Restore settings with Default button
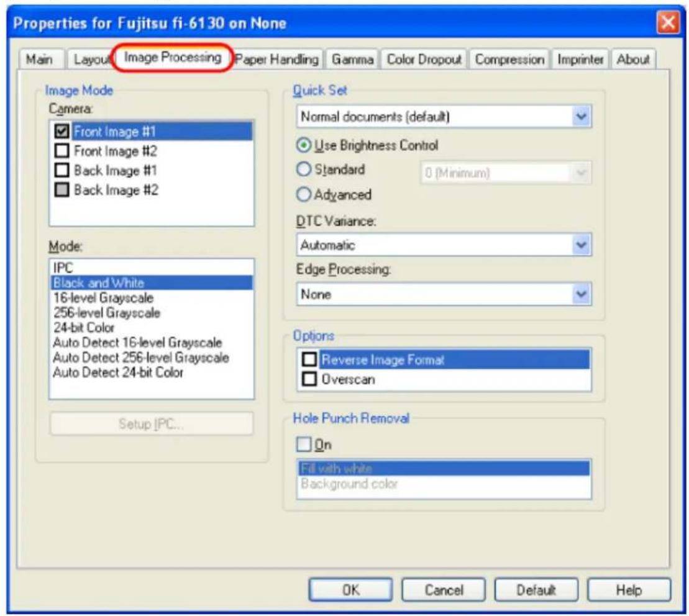The height and width of the screenshot is (616, 689). pyautogui.click(x=537, y=590)
